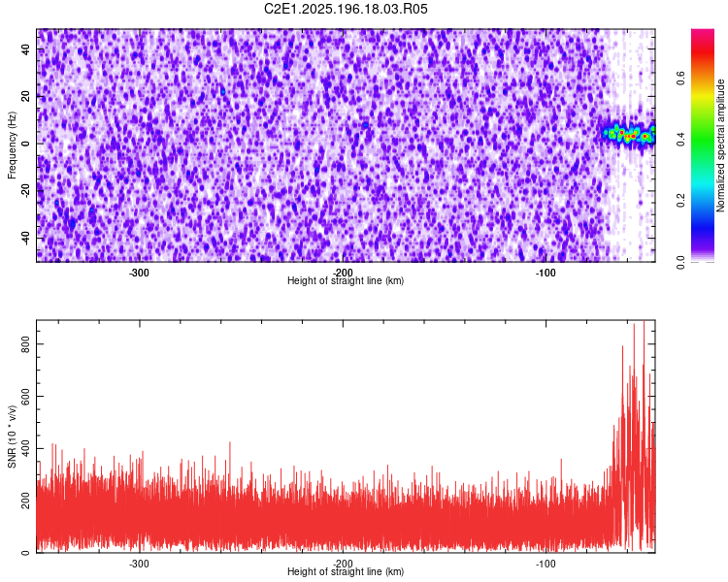
Task: Click the 0.2 label on the color bar
Action: [x=680, y=200]
